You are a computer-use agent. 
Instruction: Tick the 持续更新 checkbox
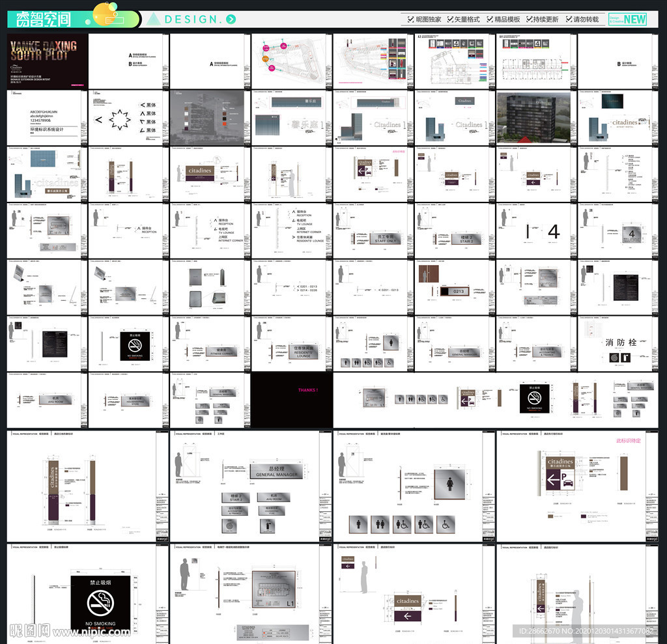(x=529, y=19)
